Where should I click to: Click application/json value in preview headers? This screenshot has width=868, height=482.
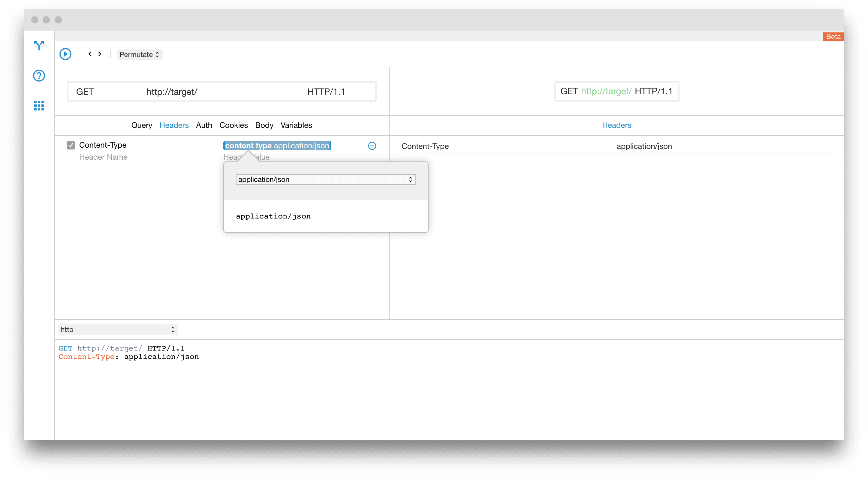tap(644, 146)
